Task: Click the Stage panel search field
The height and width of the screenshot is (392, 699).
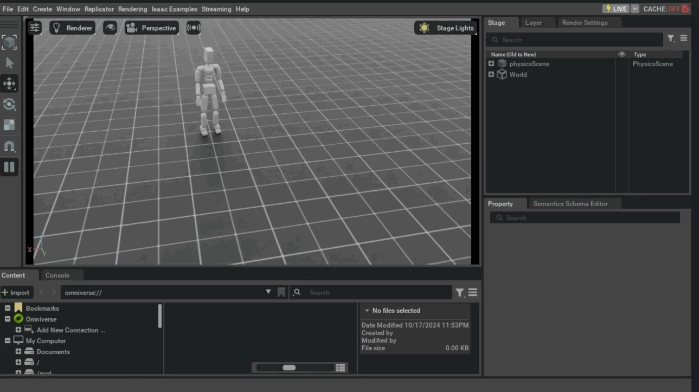Action: (574, 40)
